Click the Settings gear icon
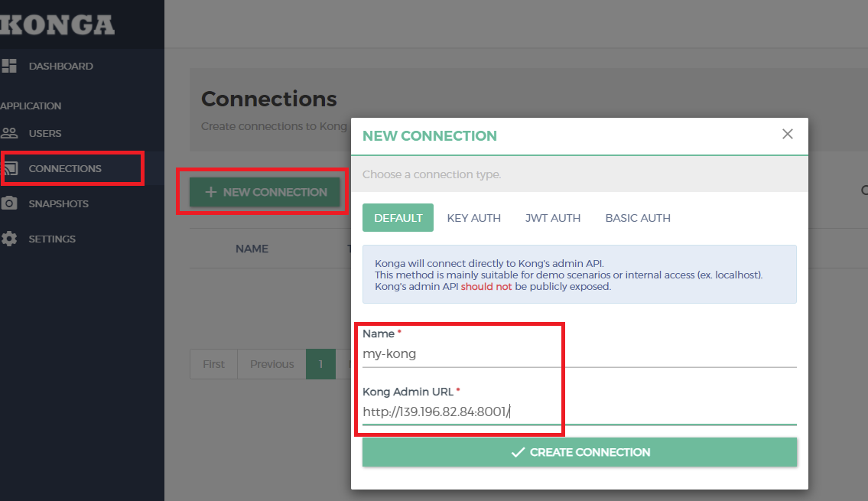Viewport: 868px width, 501px height. pyautogui.click(x=9, y=239)
